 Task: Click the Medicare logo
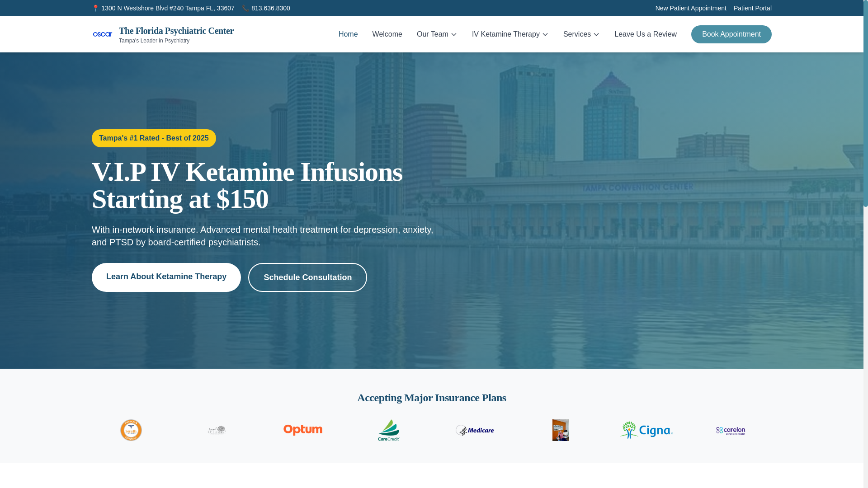[x=475, y=430]
